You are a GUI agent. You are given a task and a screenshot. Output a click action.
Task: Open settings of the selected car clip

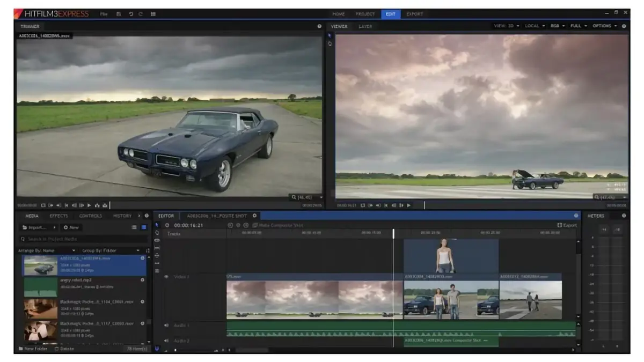coord(143,258)
